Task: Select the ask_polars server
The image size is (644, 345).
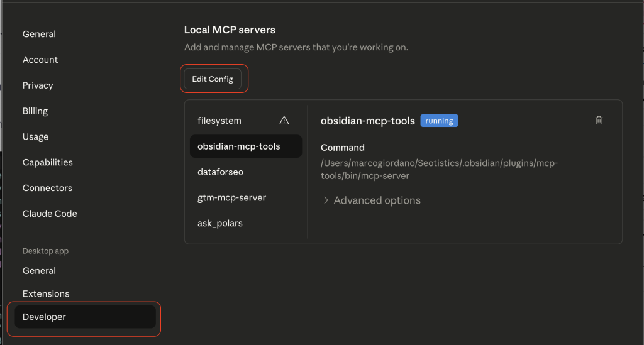Action: [x=220, y=224]
